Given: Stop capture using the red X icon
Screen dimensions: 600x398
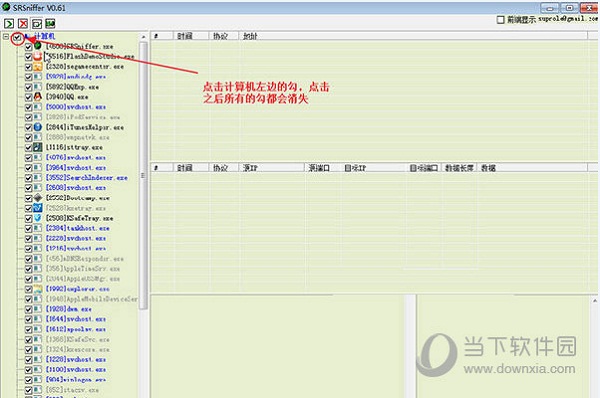Looking at the screenshot, I should pos(23,24).
